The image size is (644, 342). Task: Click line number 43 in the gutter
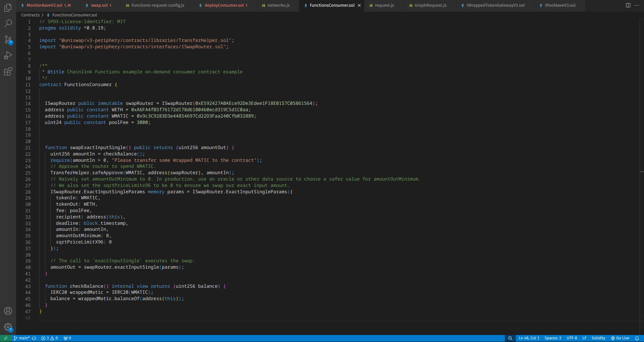[28, 286]
